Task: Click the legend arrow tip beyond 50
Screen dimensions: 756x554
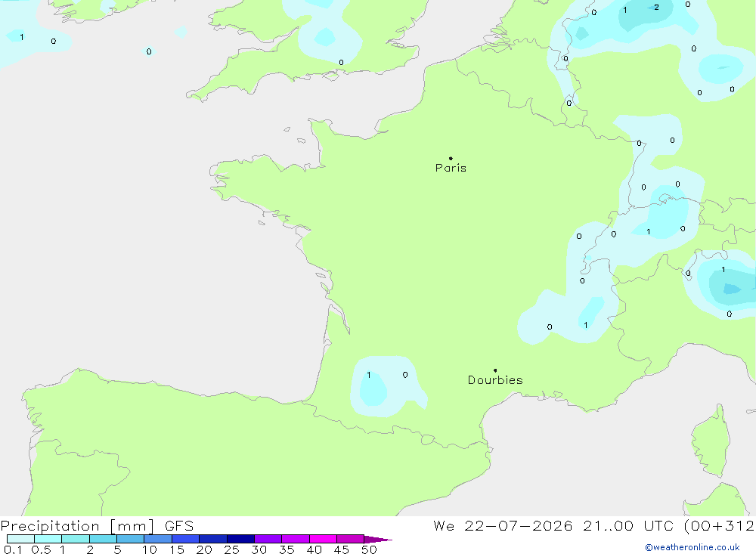Action: click(x=379, y=539)
